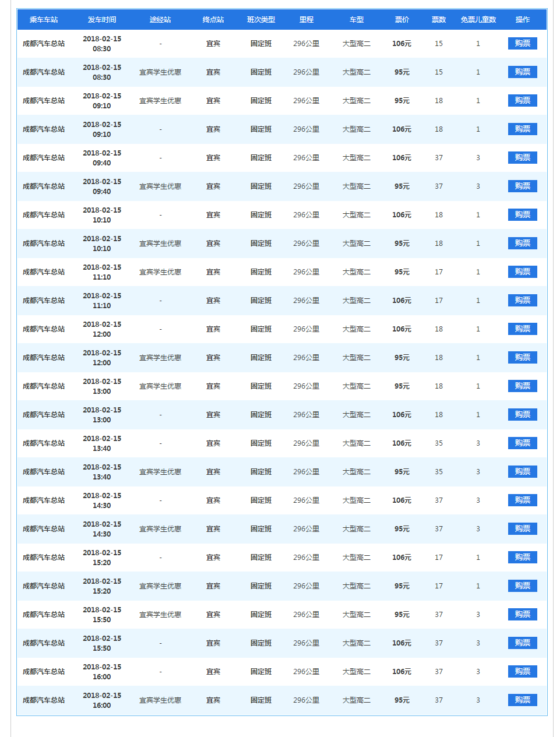
Task: Purchase the 15:20 106元 ticket
Action: [522, 558]
